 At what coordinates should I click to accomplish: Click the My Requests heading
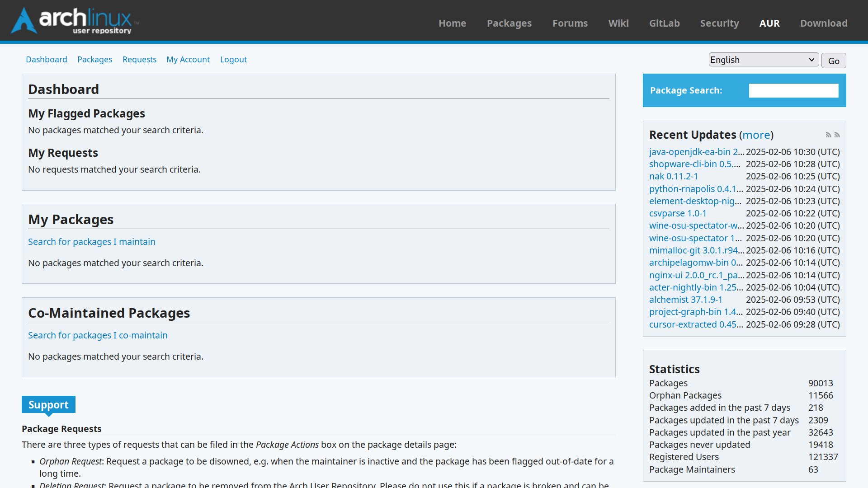click(63, 153)
